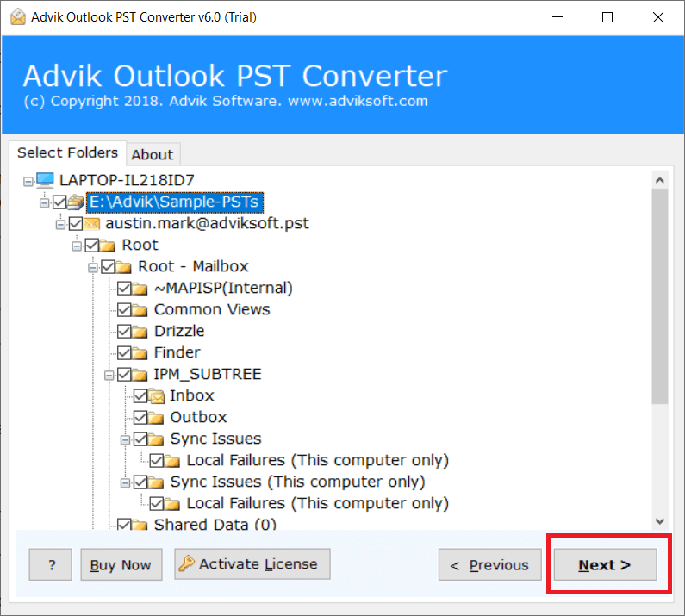This screenshot has width=685, height=616.
Task: Select the Finder folder label
Action: click(177, 352)
